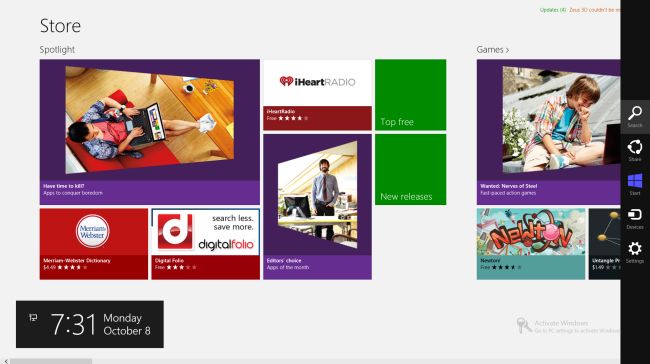
Task: Click the Store page title
Action: pyautogui.click(x=61, y=26)
